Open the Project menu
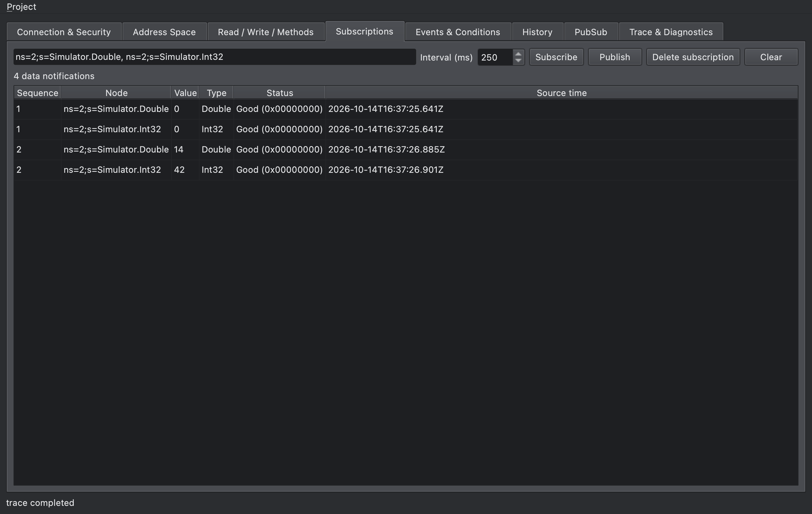 point(21,7)
